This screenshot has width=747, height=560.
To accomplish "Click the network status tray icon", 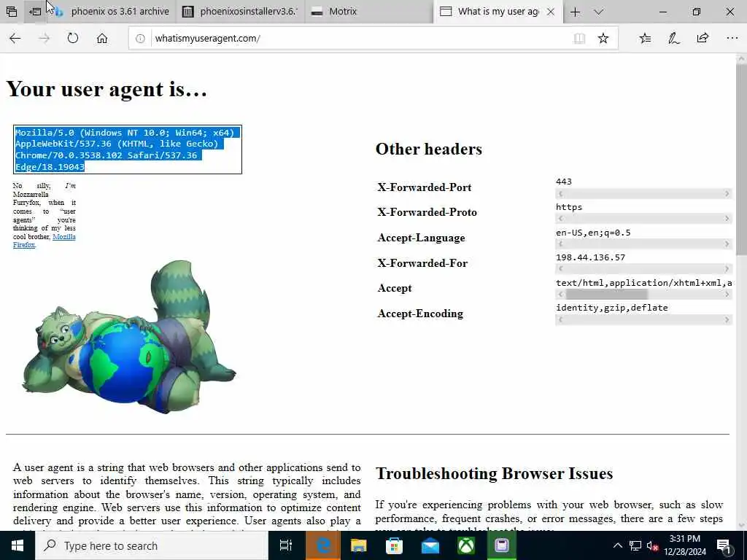I will click(635, 545).
